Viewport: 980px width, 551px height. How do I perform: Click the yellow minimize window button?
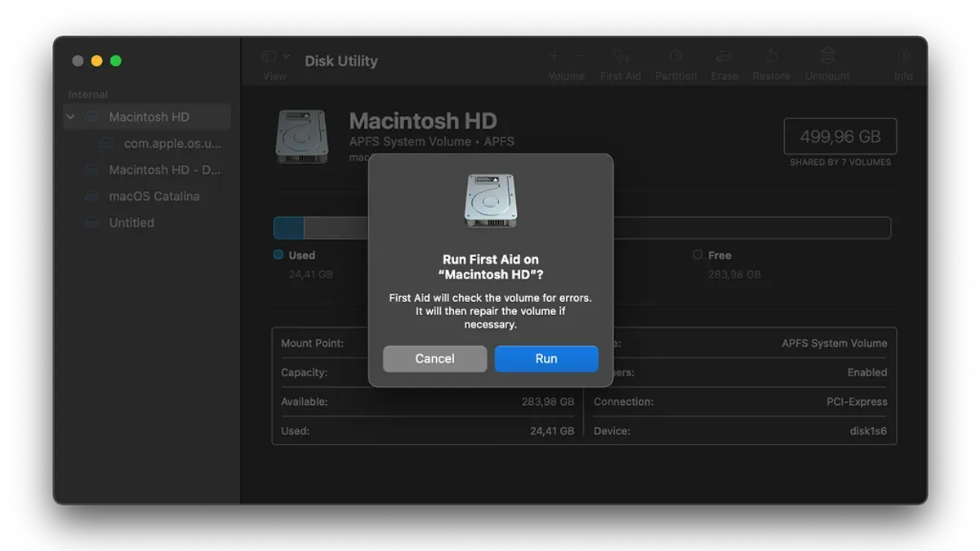pos(96,60)
